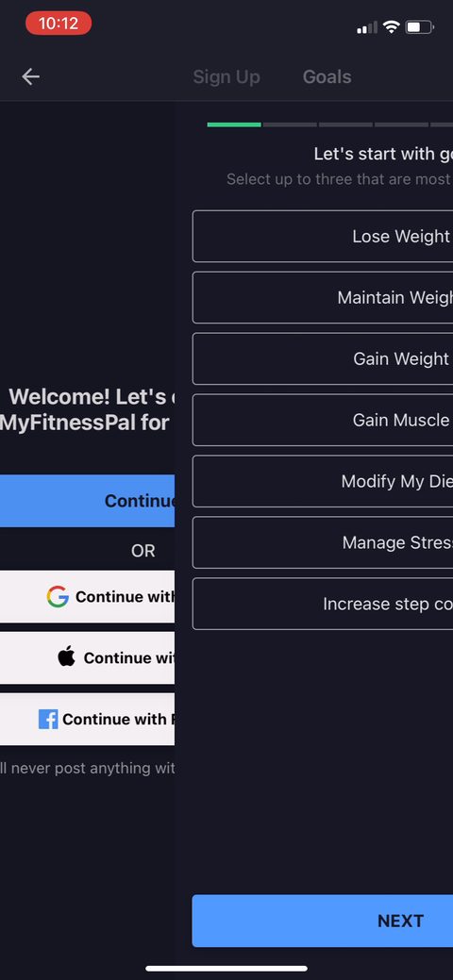Click the Google logo icon
Screen dimensions: 453x980
point(58,597)
